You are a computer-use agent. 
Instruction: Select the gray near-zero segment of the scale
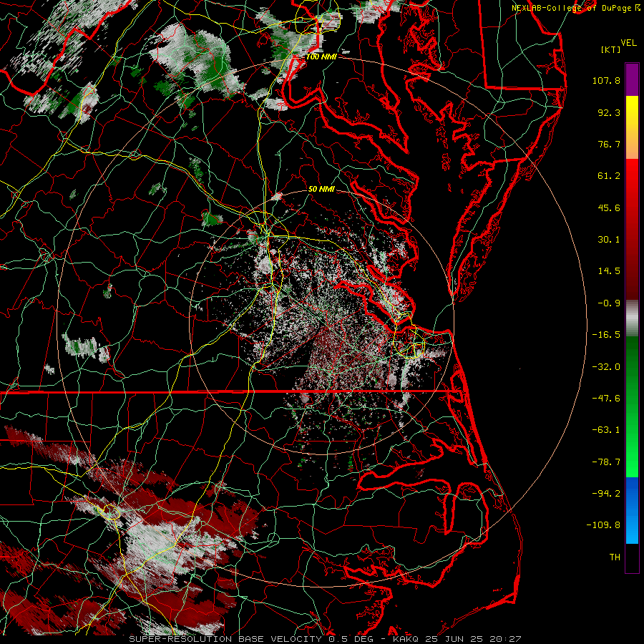(x=632, y=318)
